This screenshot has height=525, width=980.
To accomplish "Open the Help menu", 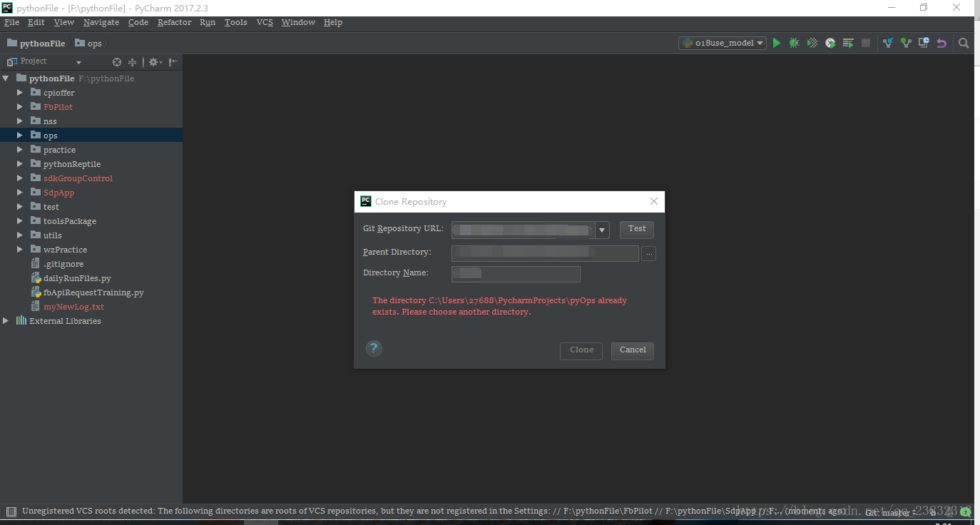I will [x=333, y=22].
